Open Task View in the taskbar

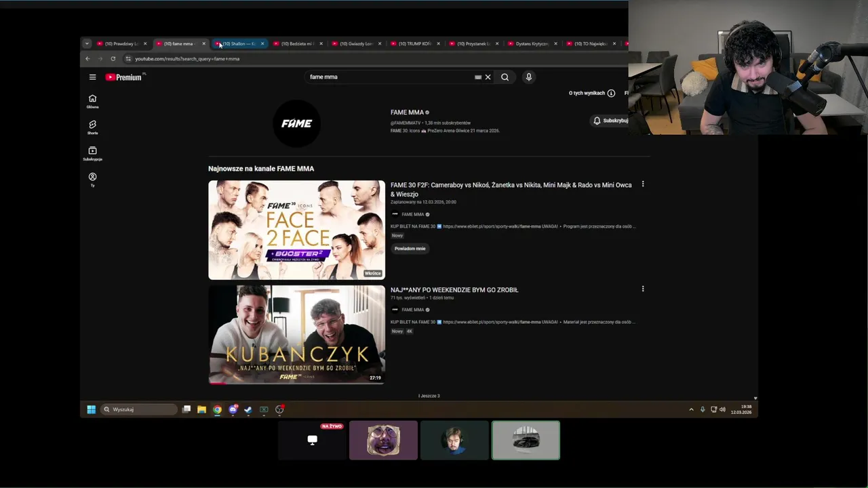tap(186, 409)
